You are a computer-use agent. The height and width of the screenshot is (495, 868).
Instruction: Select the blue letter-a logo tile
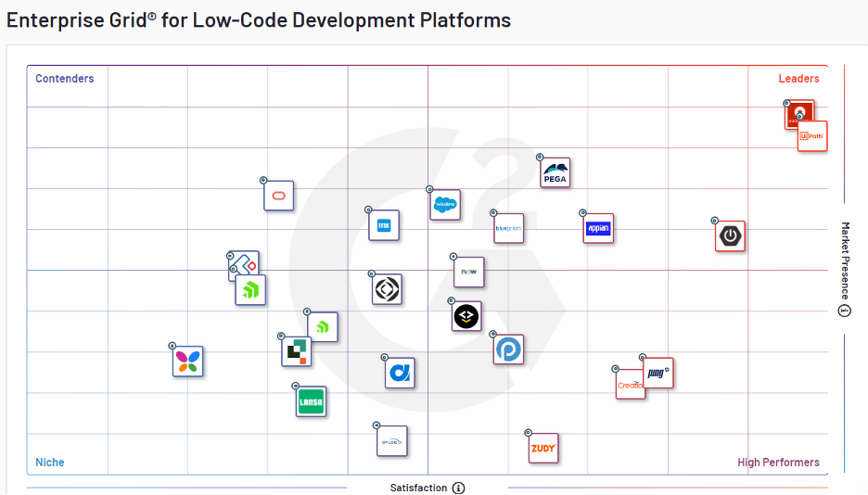point(400,373)
